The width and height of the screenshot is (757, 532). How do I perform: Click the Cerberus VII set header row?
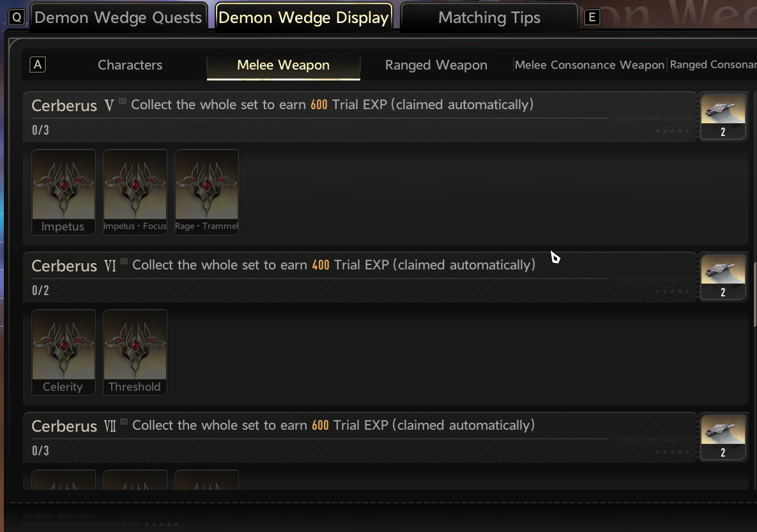pyautogui.click(x=360, y=437)
